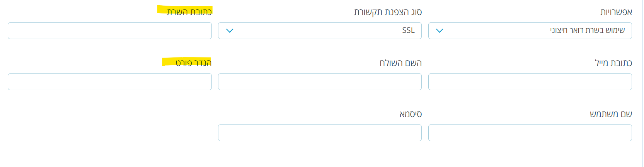Click the chevron arrow in the SSL dropdown

pyautogui.click(x=230, y=31)
